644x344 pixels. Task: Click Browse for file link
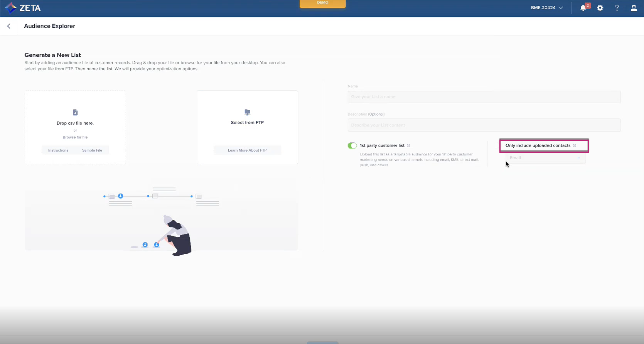click(x=75, y=137)
